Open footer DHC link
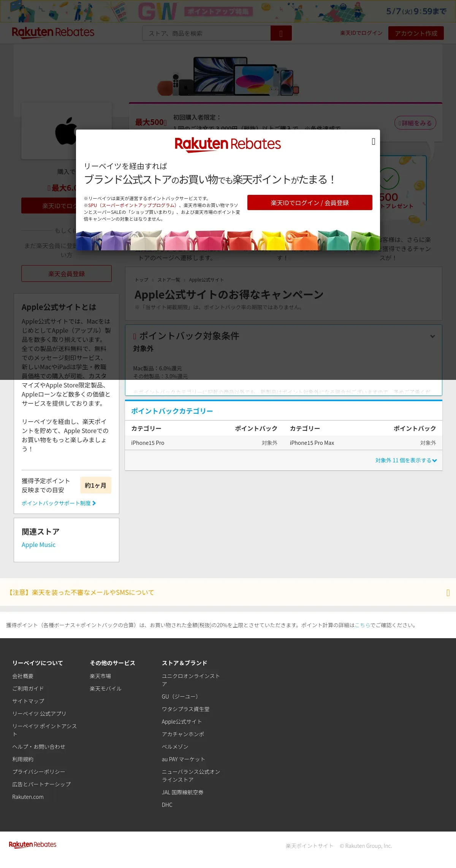 point(167,805)
